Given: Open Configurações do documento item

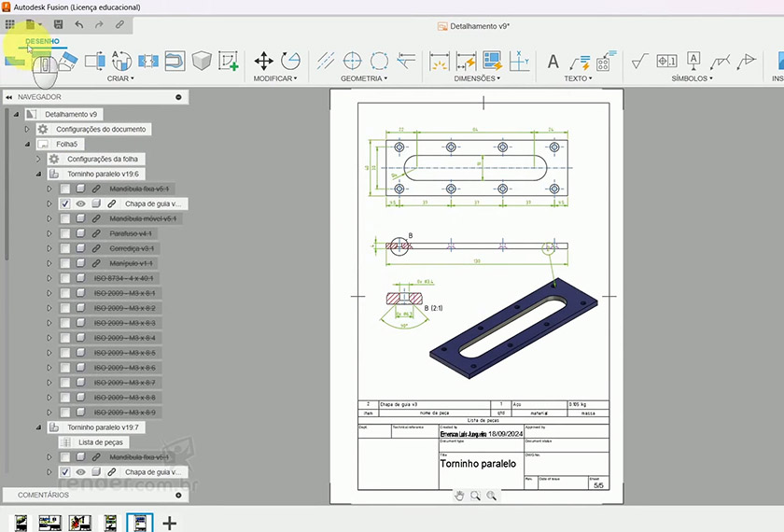Looking at the screenshot, I should pos(100,130).
